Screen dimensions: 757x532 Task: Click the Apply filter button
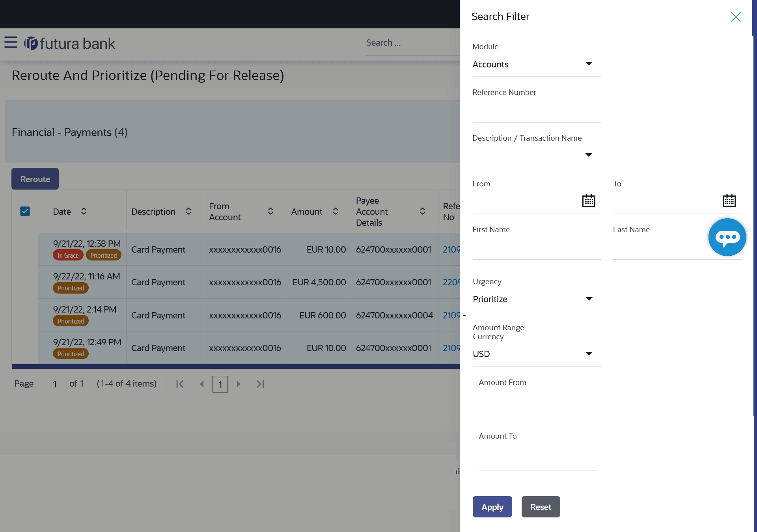[492, 507]
